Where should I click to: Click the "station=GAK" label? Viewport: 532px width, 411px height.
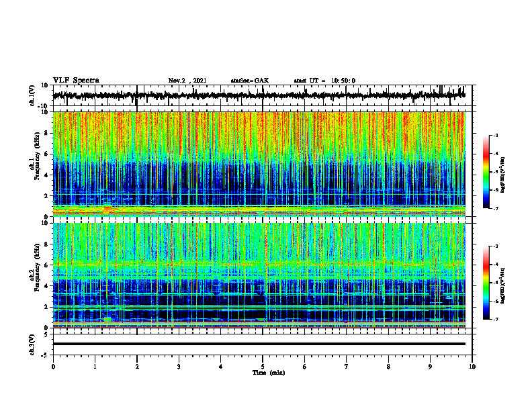pyautogui.click(x=250, y=81)
